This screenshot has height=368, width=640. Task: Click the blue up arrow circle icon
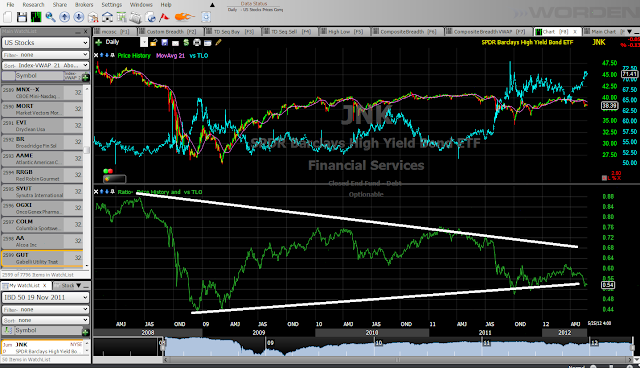[64, 17]
